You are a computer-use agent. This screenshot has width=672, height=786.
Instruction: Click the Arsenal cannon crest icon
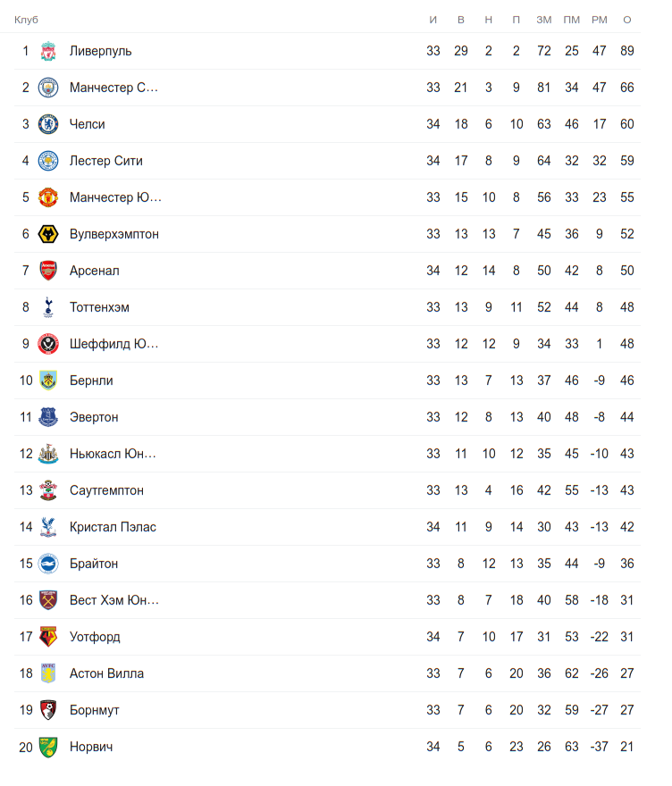(48, 271)
